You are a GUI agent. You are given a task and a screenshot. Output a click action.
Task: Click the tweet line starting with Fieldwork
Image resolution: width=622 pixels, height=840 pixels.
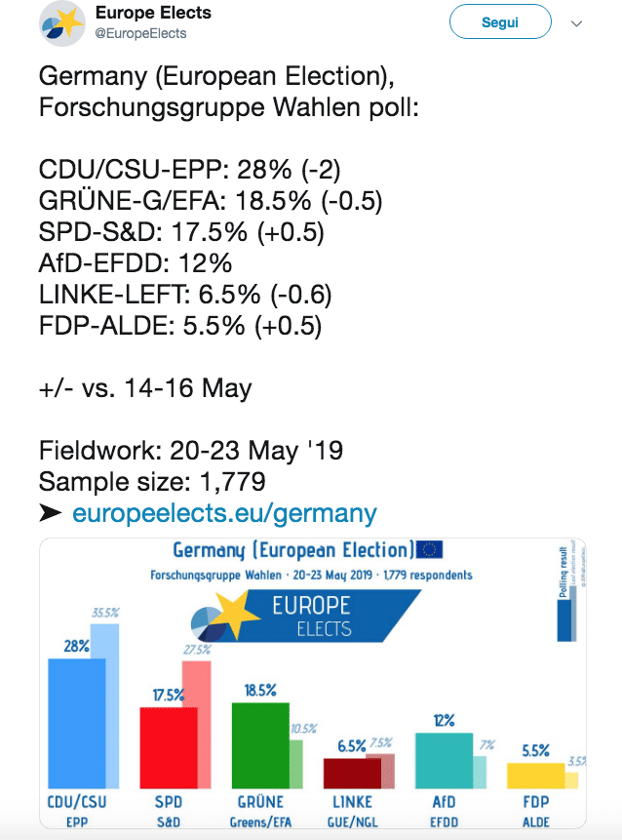click(x=190, y=452)
